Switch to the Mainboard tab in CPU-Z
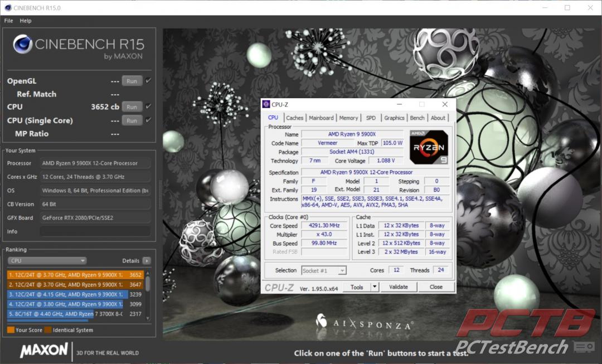Screen dimensions: 602x364 click(x=322, y=118)
